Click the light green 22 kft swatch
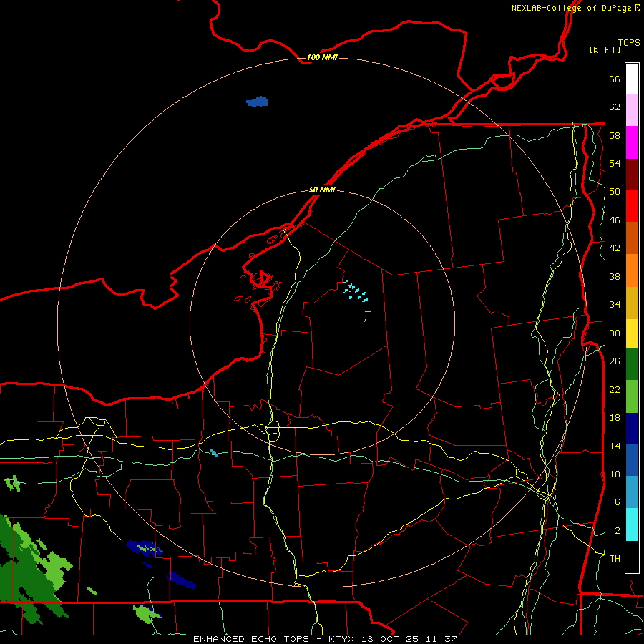 click(x=632, y=396)
